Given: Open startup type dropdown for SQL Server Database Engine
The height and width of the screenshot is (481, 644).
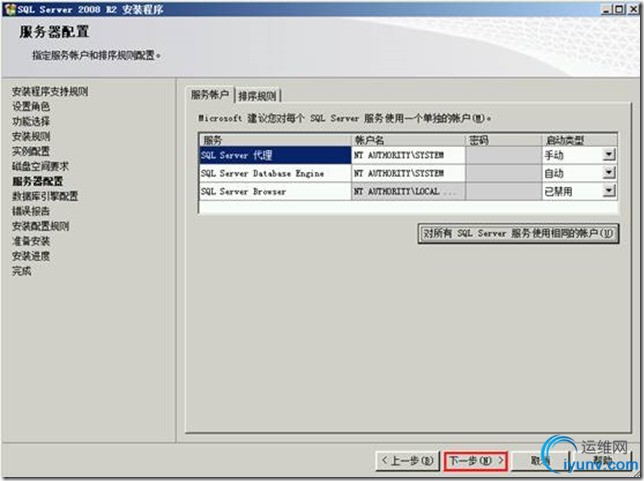Looking at the screenshot, I should coord(610,173).
